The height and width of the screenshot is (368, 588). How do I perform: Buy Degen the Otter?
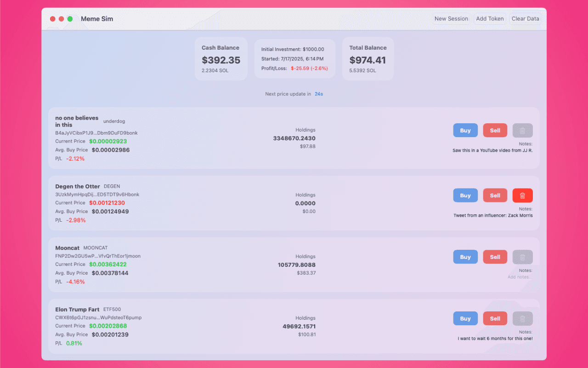coord(465,195)
